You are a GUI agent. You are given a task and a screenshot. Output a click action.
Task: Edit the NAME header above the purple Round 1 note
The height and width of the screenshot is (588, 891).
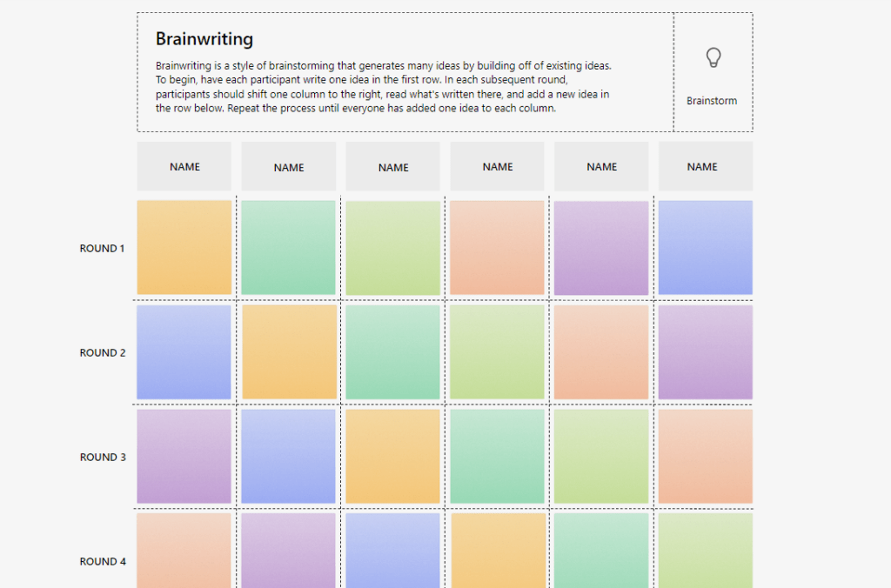click(601, 167)
